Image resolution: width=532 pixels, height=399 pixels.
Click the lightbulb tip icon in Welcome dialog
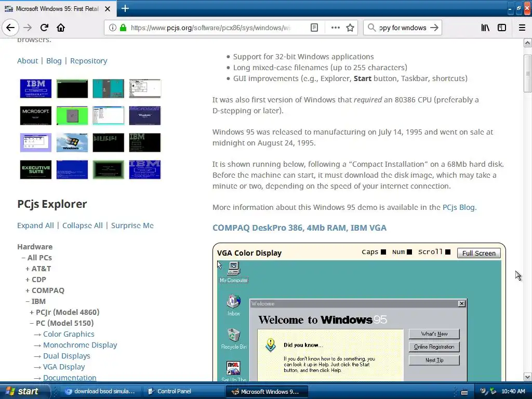click(270, 345)
